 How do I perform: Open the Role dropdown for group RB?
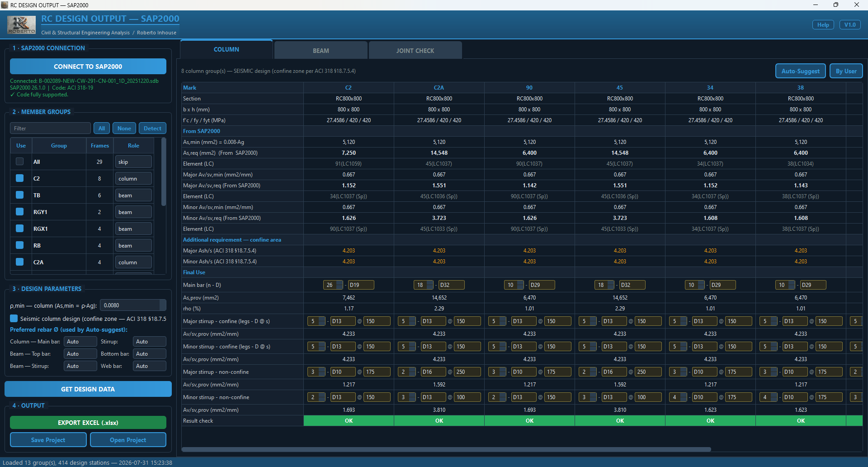pos(133,246)
